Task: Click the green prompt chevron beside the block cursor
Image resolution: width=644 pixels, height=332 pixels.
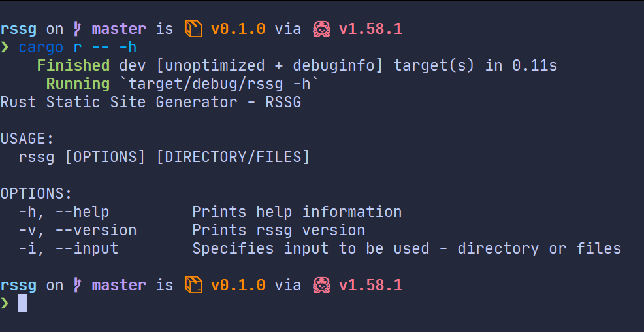Action: click(x=5, y=303)
